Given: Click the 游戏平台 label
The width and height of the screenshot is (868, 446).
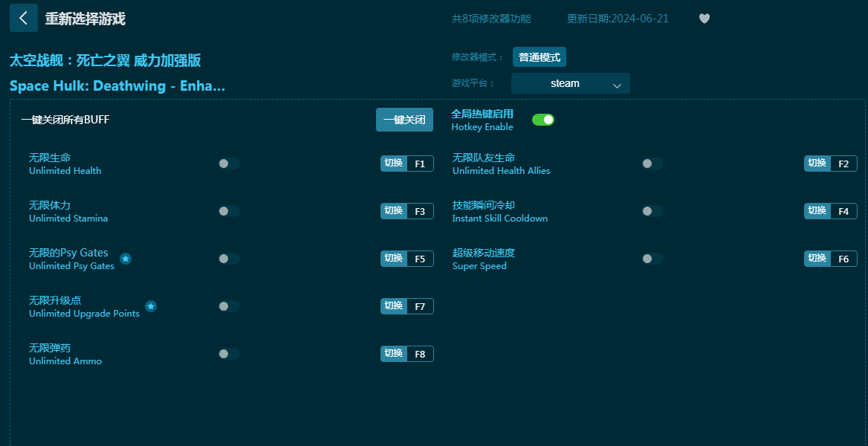Looking at the screenshot, I should [x=473, y=84].
